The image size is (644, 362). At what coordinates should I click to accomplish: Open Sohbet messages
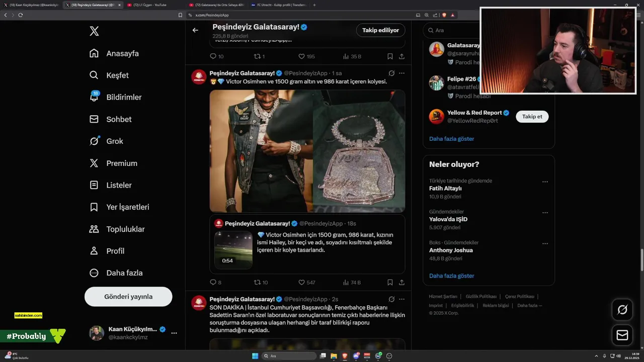tap(111, 119)
